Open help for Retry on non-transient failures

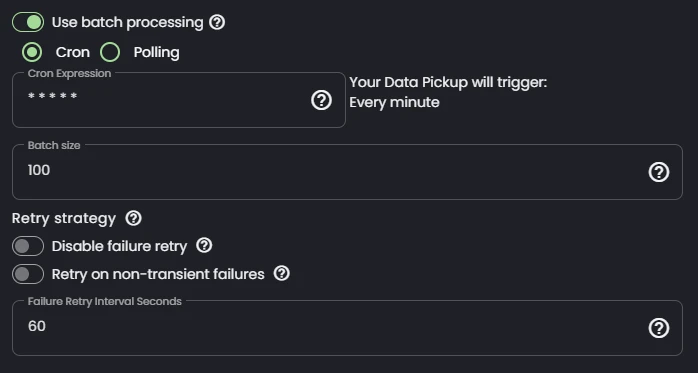click(282, 273)
